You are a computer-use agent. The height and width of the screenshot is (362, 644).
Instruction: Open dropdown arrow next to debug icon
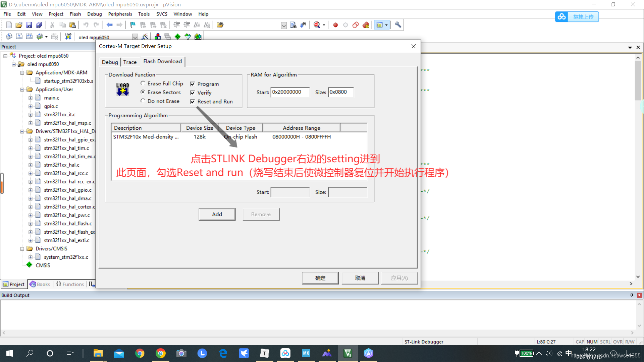coord(324,25)
